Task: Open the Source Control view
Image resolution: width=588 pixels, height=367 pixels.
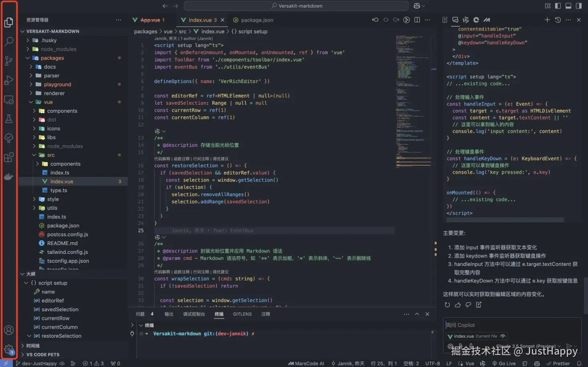Action: (9, 60)
